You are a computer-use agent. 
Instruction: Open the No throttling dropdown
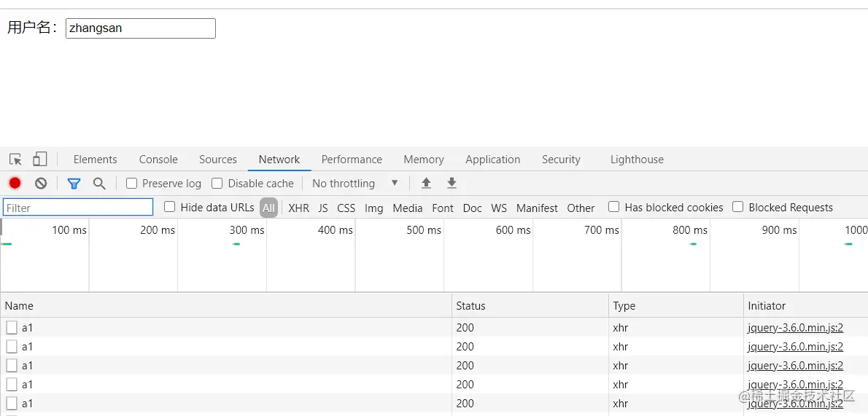pyautogui.click(x=355, y=183)
